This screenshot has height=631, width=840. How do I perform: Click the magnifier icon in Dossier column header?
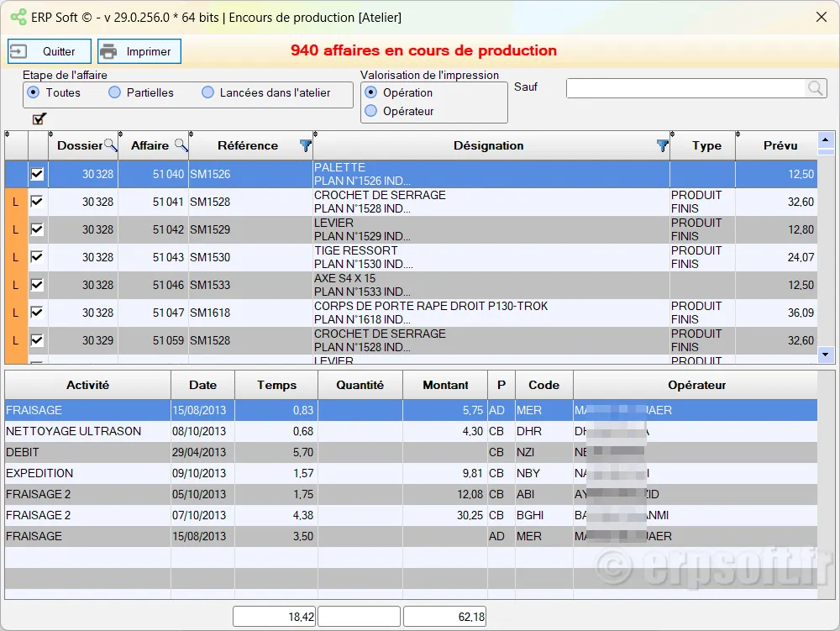coord(110,145)
